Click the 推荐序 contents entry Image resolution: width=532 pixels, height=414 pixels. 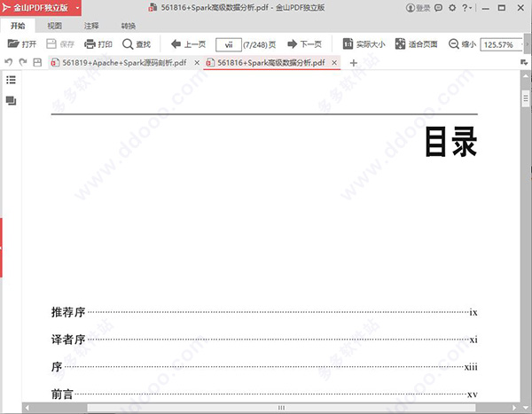tap(264, 312)
